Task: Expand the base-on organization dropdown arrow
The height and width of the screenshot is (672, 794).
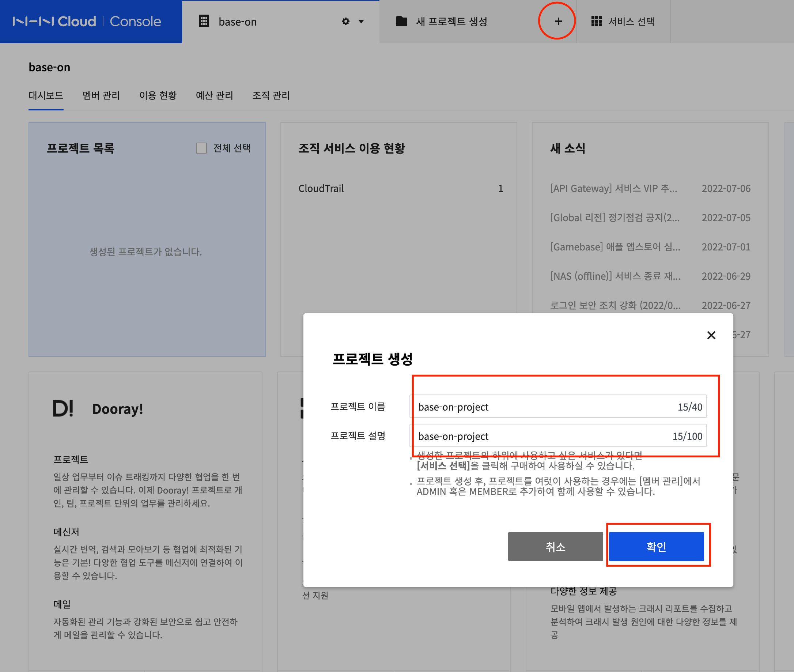Action: tap(361, 21)
